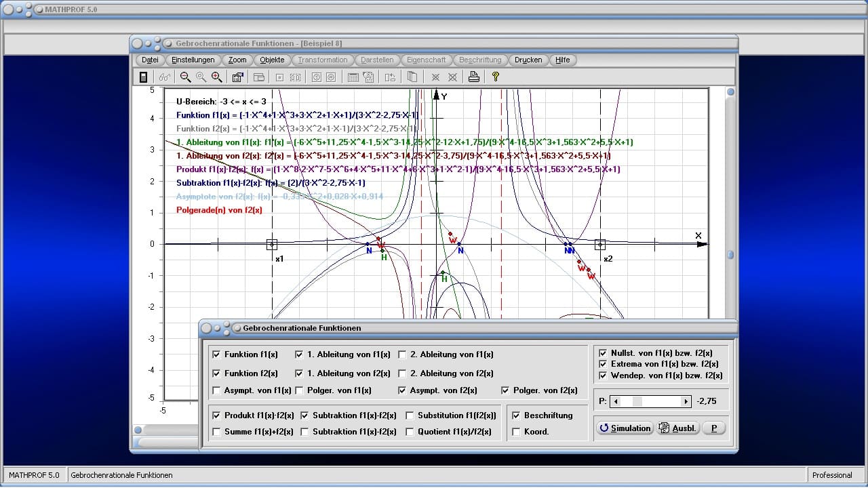Screen dimensions: 868x488
Task: Disable 1. Ableitung von f2(x)
Action: (x=300, y=373)
